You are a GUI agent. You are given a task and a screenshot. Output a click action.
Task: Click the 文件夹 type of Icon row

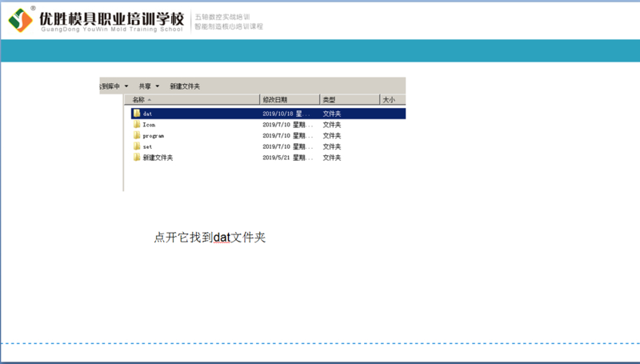333,125
